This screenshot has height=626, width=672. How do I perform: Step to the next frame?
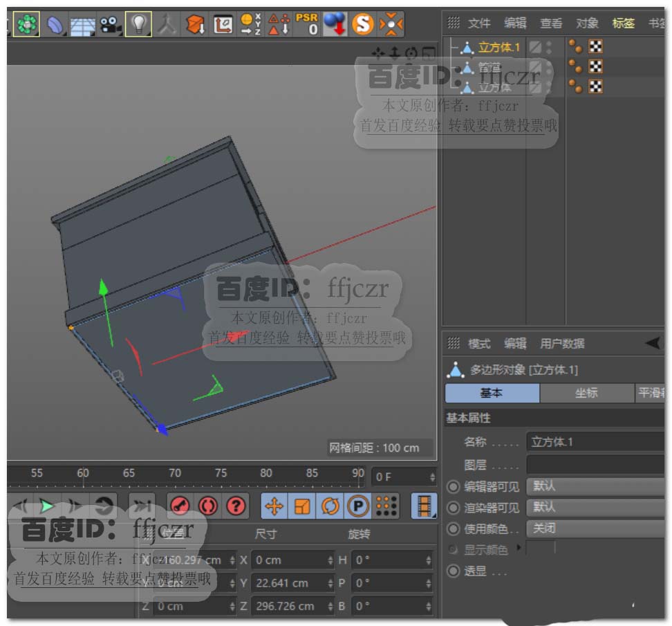coord(75,506)
